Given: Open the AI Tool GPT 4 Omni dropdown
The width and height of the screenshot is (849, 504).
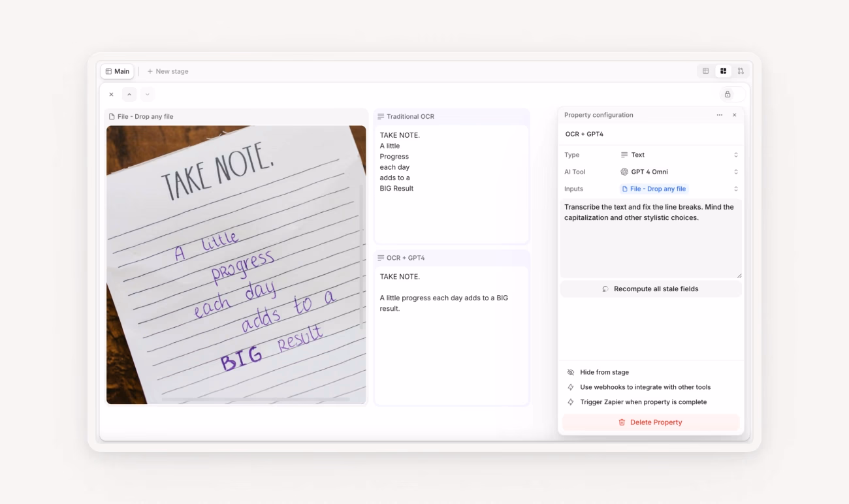Looking at the screenshot, I should [679, 172].
